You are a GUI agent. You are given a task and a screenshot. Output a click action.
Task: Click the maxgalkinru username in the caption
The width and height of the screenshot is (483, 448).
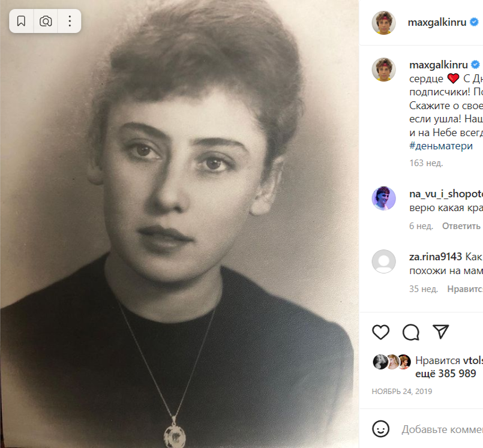pyautogui.click(x=438, y=65)
